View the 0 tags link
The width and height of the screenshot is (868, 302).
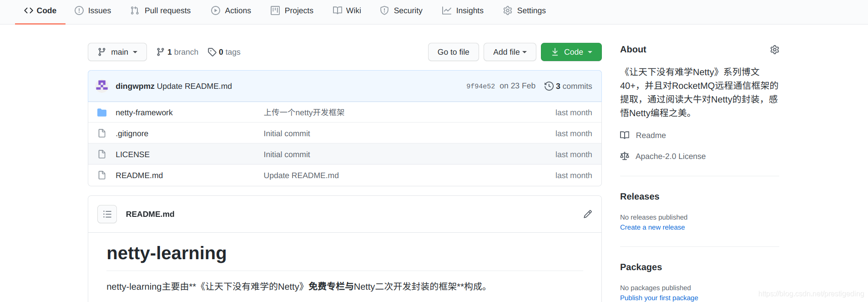pyautogui.click(x=224, y=52)
